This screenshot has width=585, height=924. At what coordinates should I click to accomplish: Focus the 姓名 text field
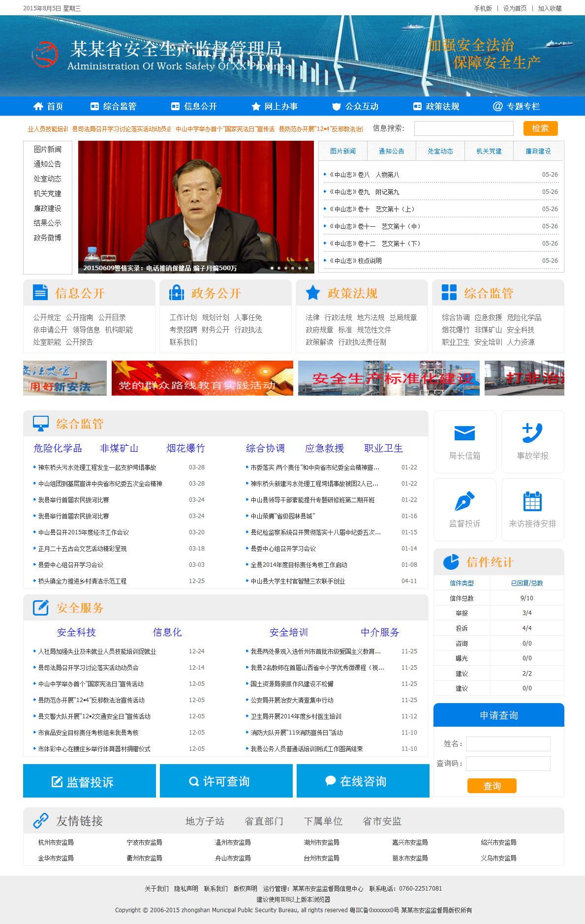508,743
